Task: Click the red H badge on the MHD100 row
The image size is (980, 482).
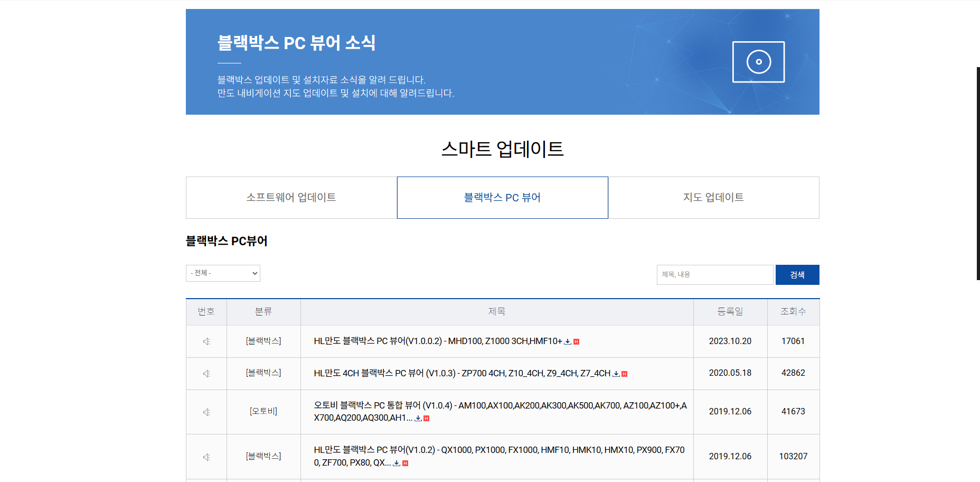Action: click(x=577, y=341)
